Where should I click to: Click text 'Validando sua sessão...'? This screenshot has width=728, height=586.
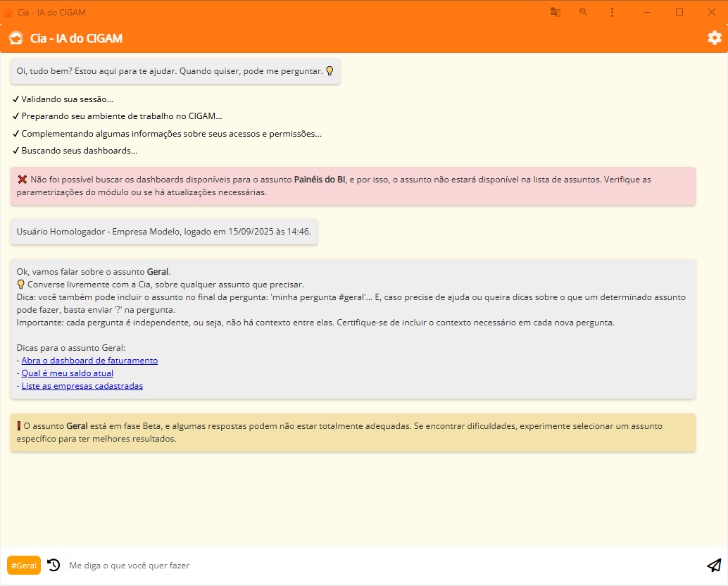[x=68, y=99]
